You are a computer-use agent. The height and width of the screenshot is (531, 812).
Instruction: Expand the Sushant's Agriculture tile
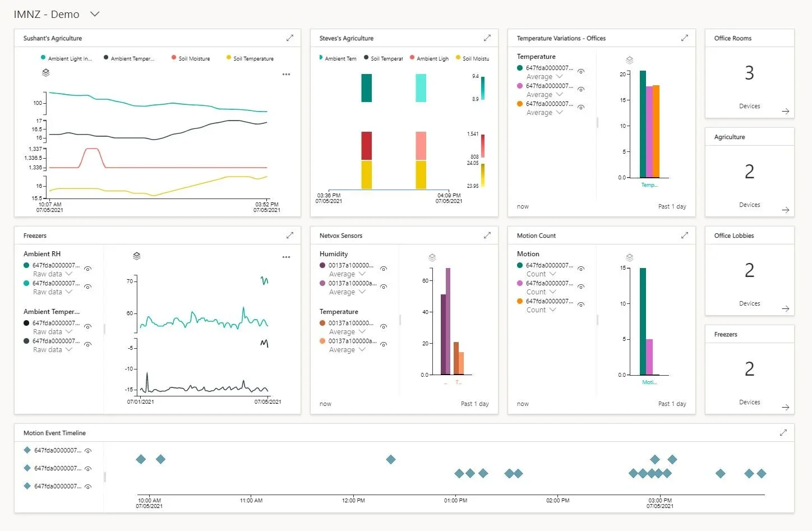[290, 38]
